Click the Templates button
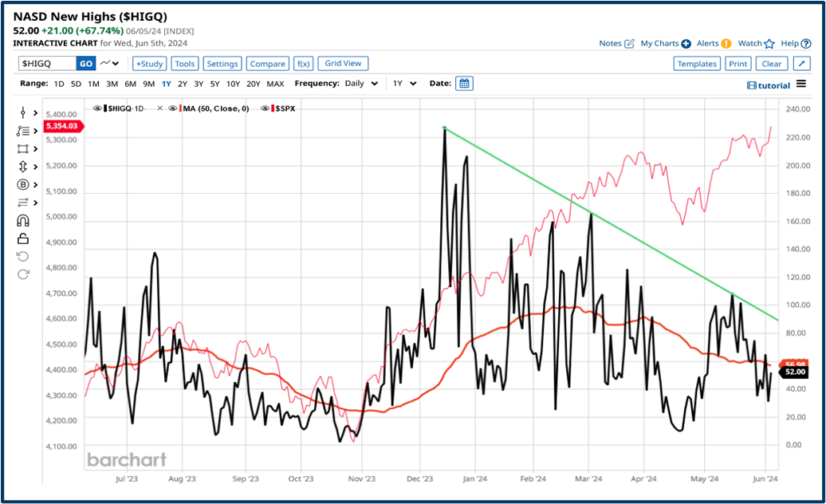This screenshot has height=504, width=826. coord(697,63)
